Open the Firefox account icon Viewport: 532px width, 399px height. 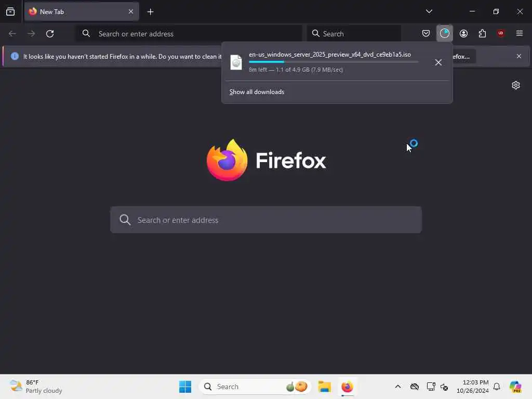(463, 33)
